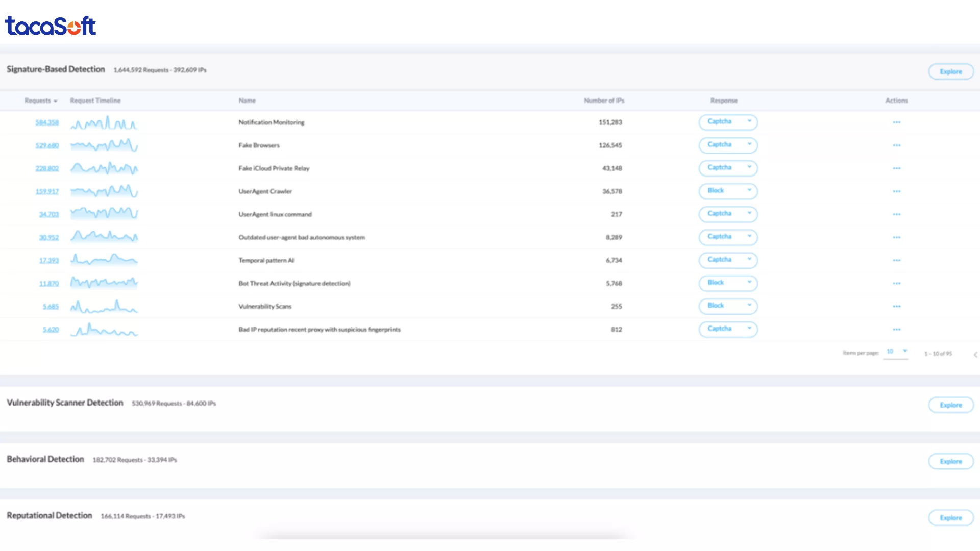The image size is (980, 551).
Task: Open response dropdown for Outdated user-agent row
Action: click(x=728, y=237)
